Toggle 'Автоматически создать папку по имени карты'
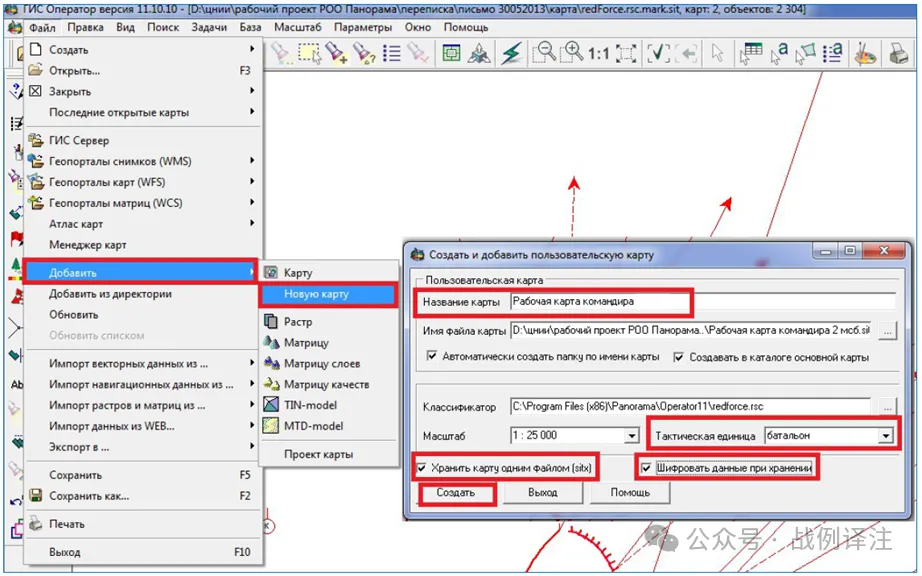The height and width of the screenshot is (576, 922). pyautogui.click(x=432, y=356)
